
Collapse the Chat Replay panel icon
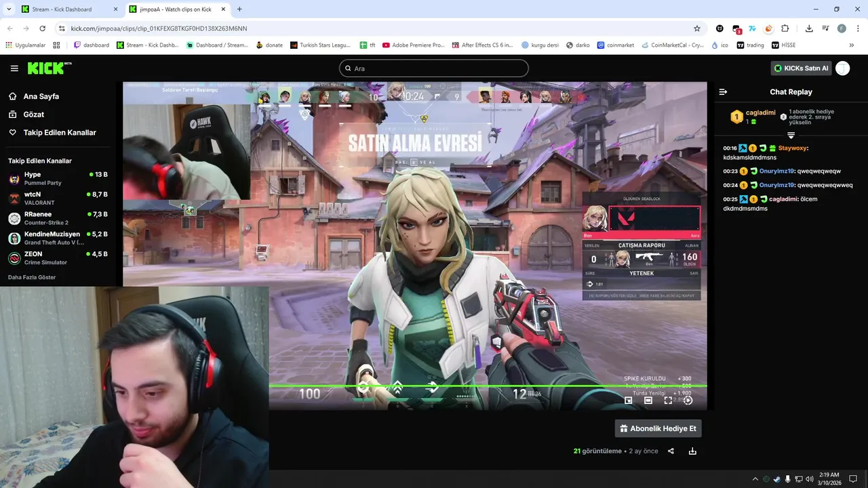[723, 91]
